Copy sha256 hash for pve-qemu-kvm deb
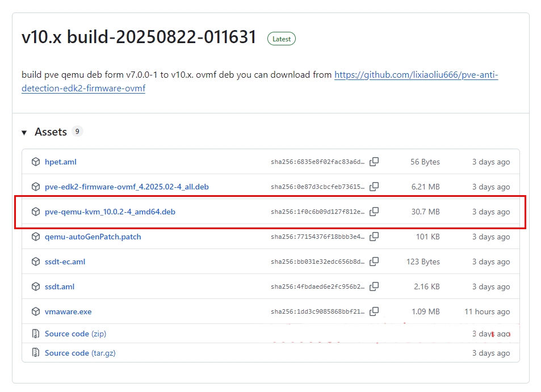The width and height of the screenshot is (541, 392). (374, 212)
